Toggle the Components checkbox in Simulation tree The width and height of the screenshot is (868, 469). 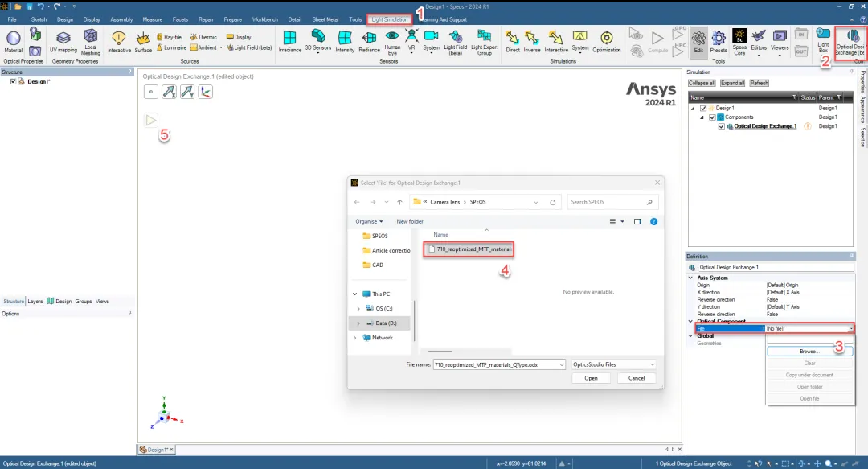point(712,117)
